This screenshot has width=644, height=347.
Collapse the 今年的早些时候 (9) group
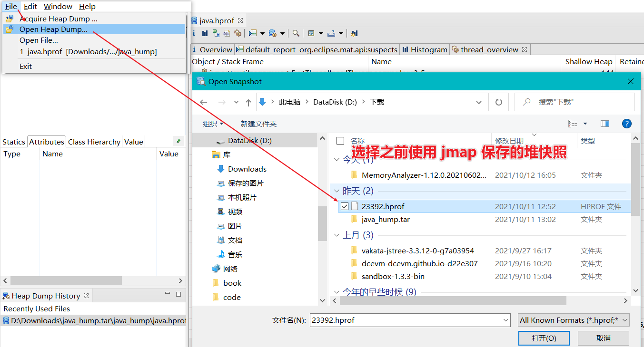[337, 292]
